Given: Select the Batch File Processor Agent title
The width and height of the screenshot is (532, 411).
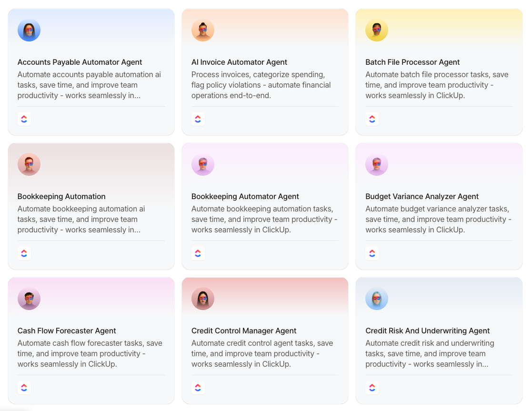Looking at the screenshot, I should pyautogui.click(x=412, y=62).
